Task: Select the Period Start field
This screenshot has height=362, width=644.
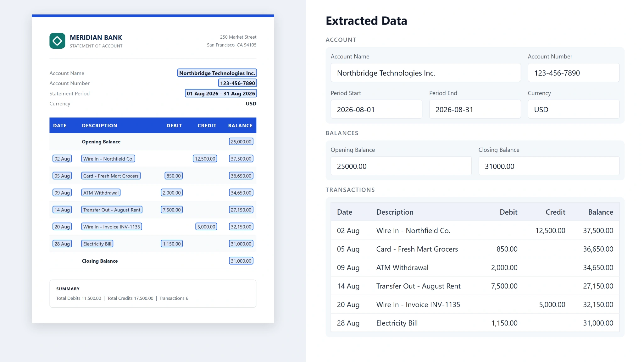Action: click(x=376, y=109)
